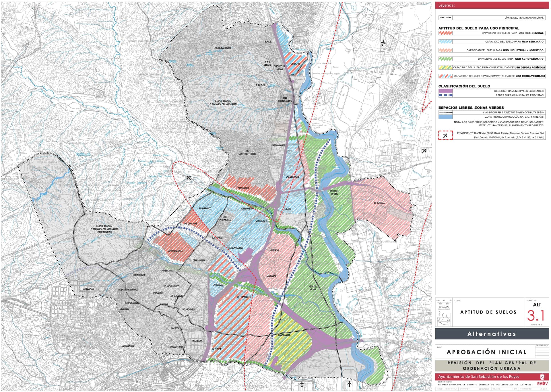Click the EMV logo at bottom right

click(542, 384)
